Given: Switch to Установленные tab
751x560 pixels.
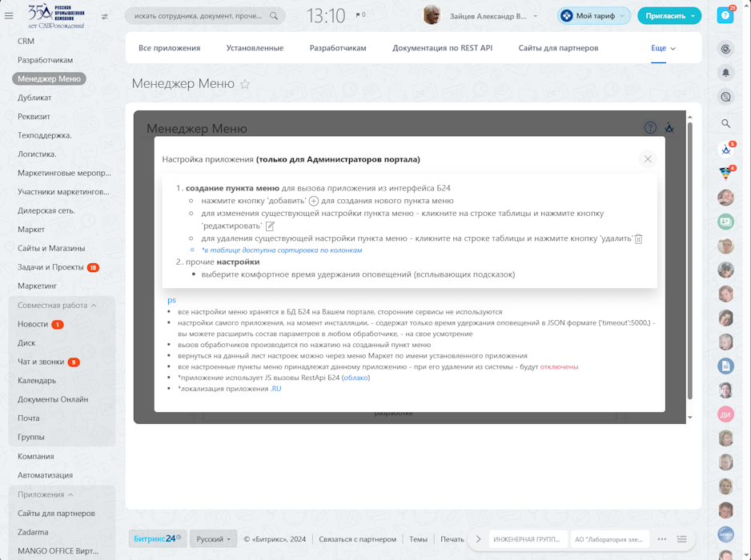Looking at the screenshot, I should [x=255, y=48].
